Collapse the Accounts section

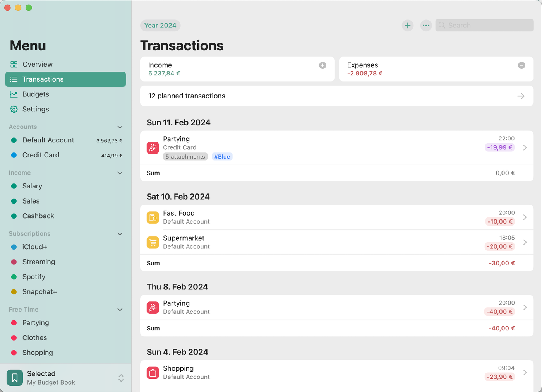point(120,127)
